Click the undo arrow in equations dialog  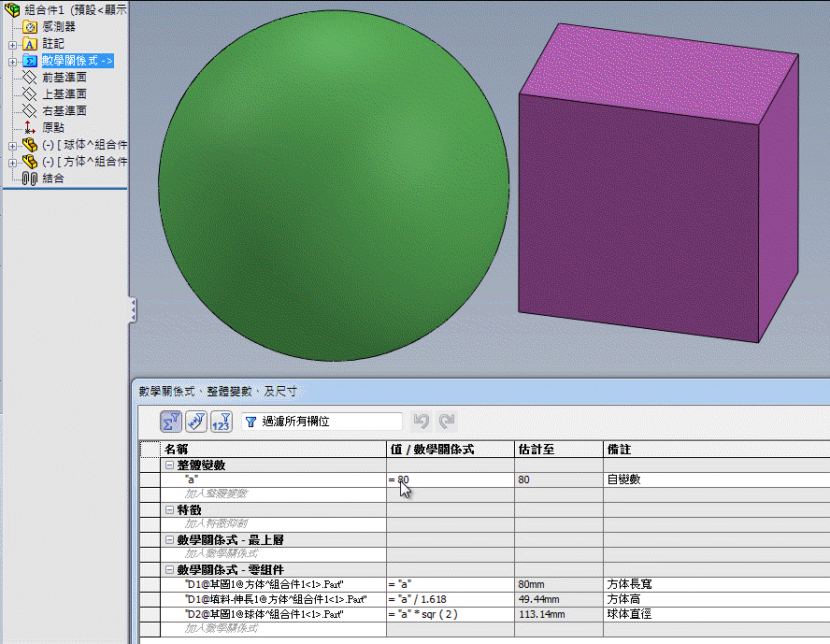pyautogui.click(x=422, y=422)
